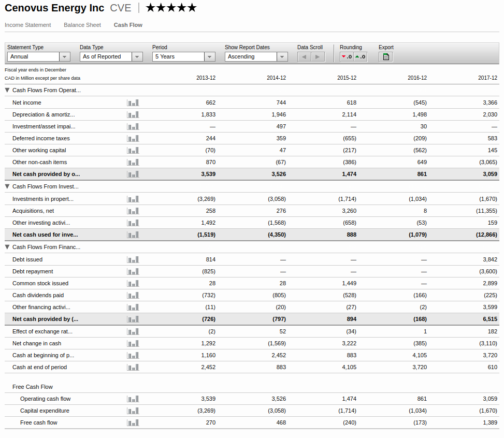Screen dimensions: 504x438
Task: Open chart icon for Effect of exchange rat... row
Action: [133, 332]
